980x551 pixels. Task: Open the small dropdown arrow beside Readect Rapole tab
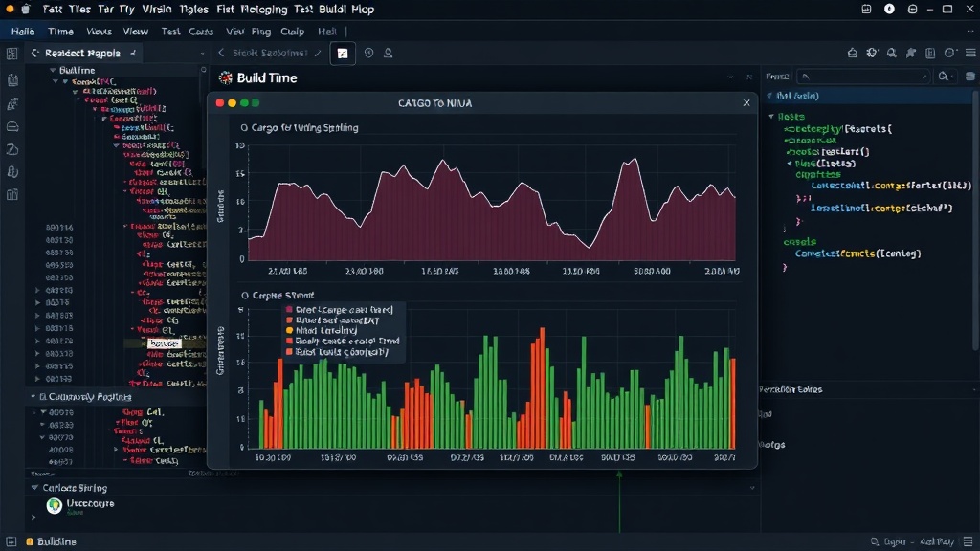(x=202, y=54)
